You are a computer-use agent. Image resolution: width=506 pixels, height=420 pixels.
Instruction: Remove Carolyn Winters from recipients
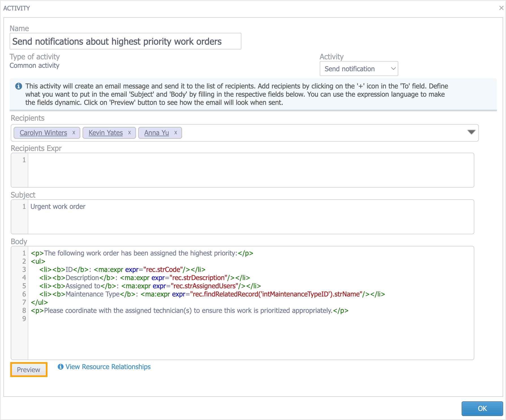[74, 133]
